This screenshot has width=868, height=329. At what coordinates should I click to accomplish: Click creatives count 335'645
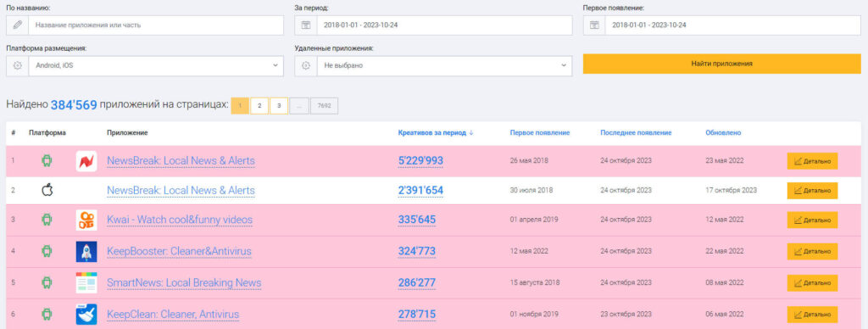click(417, 220)
